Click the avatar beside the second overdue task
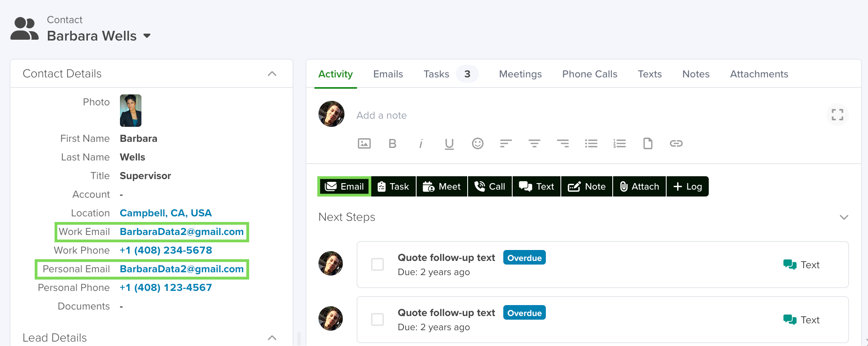Viewport: 868px width, 346px height. click(x=331, y=318)
